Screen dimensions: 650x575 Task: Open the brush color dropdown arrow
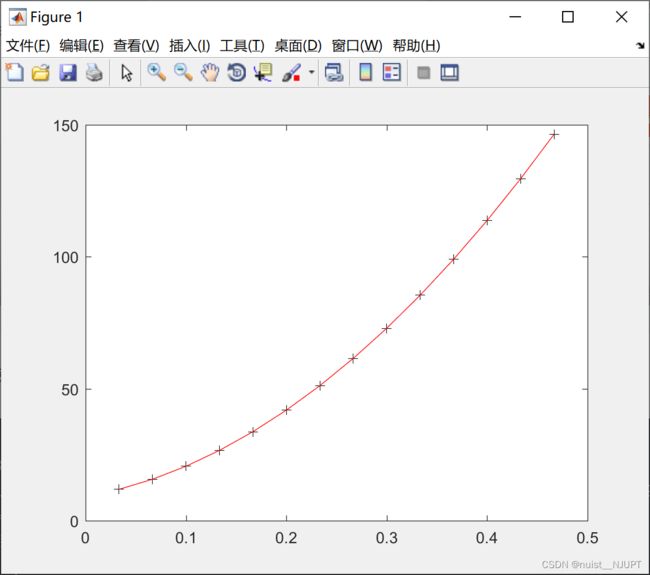coord(312,72)
